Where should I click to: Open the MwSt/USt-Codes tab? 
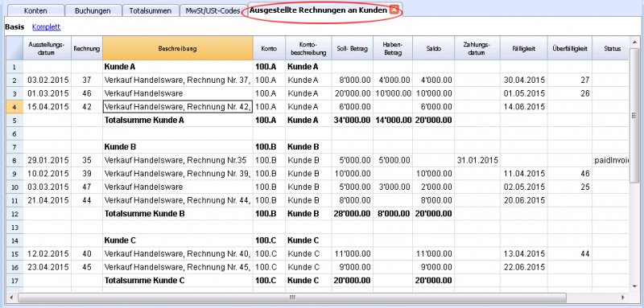pos(213,11)
